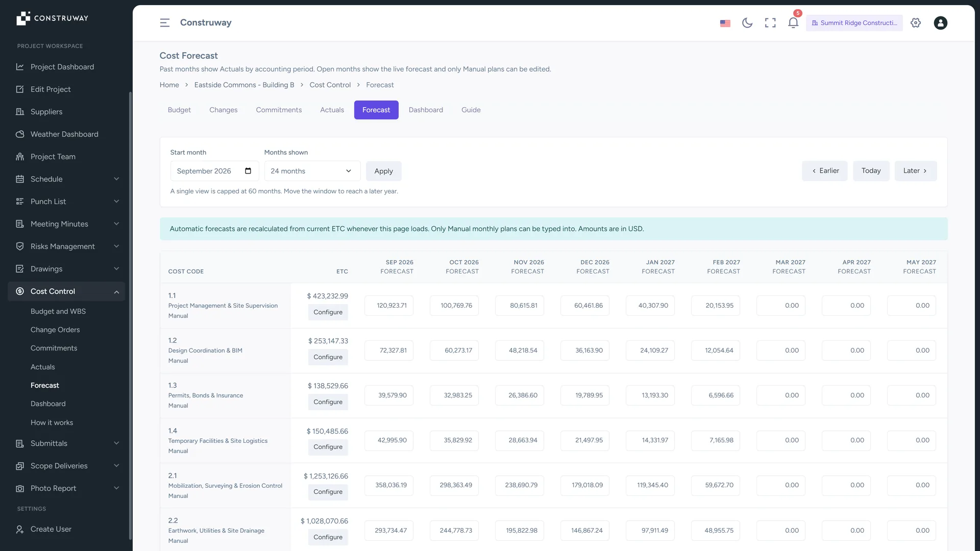Switch to the Actuals tab
The image size is (980, 551).
click(x=332, y=110)
